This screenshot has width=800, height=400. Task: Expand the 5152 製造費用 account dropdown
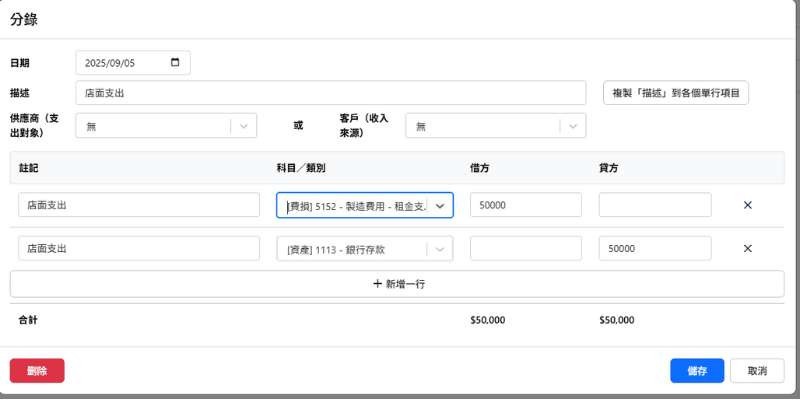coord(440,205)
